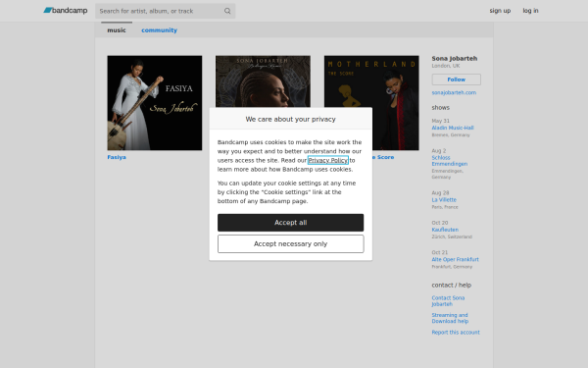Click 'We care about your privacy' heading
The width and height of the screenshot is (588, 368).
(291, 119)
